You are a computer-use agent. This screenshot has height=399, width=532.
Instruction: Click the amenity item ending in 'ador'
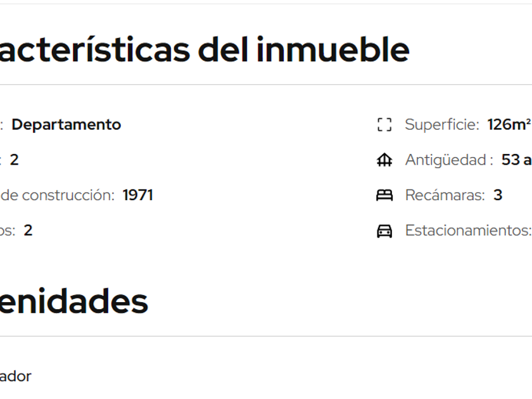click(x=15, y=376)
